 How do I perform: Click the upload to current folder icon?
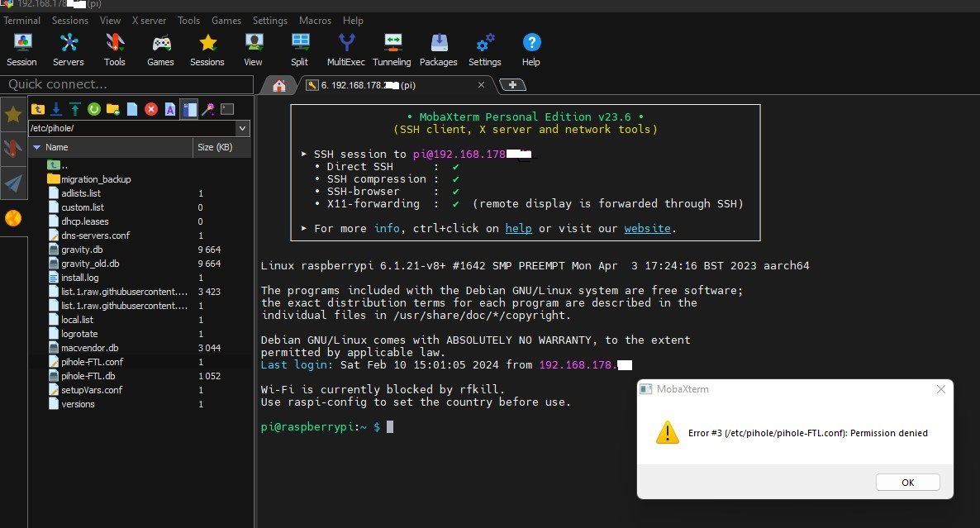(x=75, y=109)
